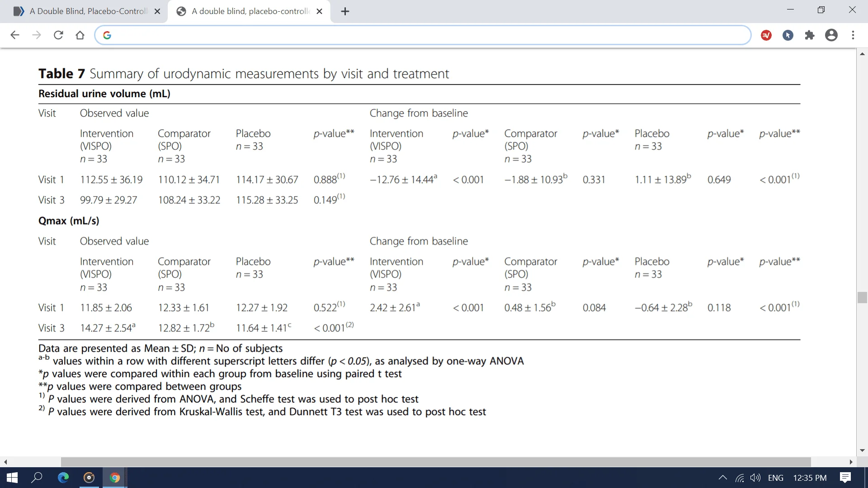Click the horizontal scrollbar thumb
The image size is (868, 488).
(436, 462)
